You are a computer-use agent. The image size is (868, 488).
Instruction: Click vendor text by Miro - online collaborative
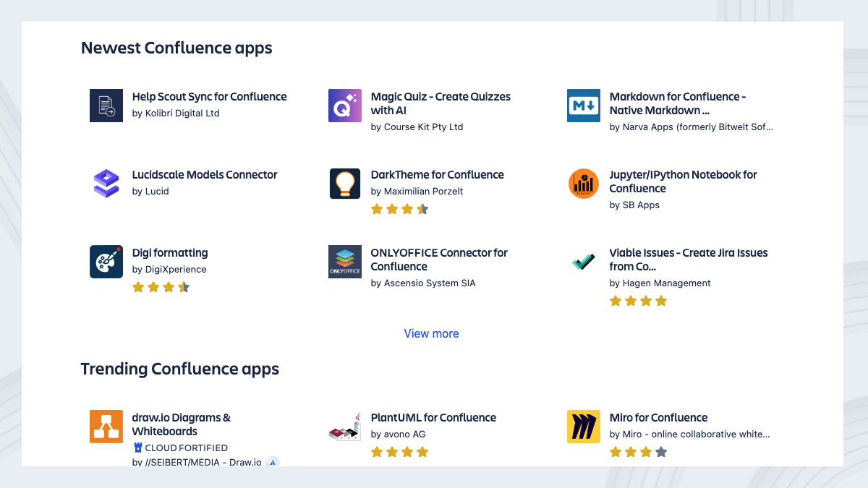tap(690, 435)
